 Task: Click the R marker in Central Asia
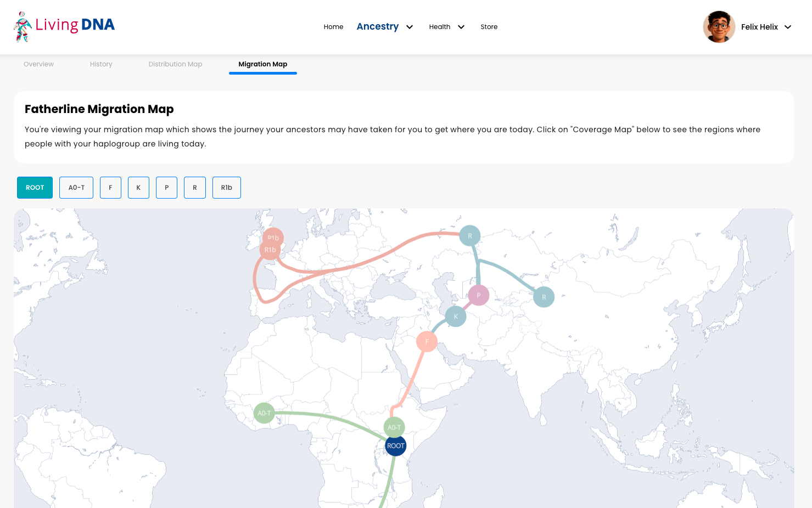coord(544,297)
